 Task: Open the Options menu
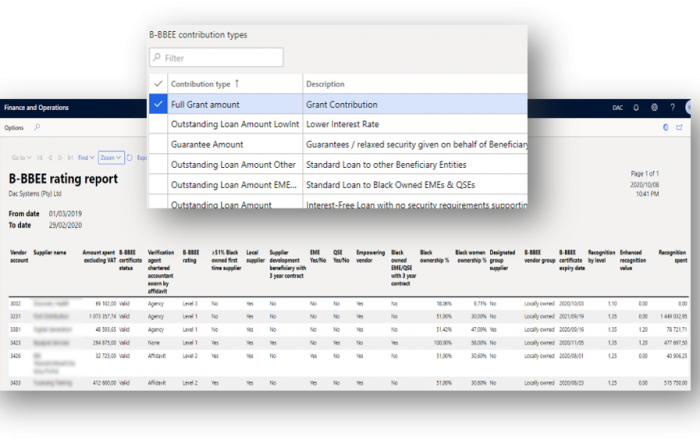click(x=14, y=128)
